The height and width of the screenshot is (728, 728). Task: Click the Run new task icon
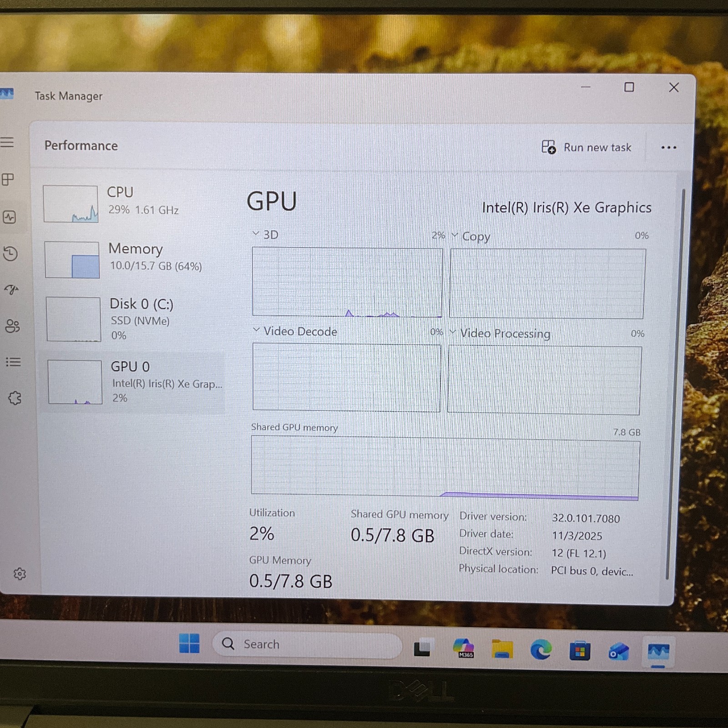pos(548,147)
